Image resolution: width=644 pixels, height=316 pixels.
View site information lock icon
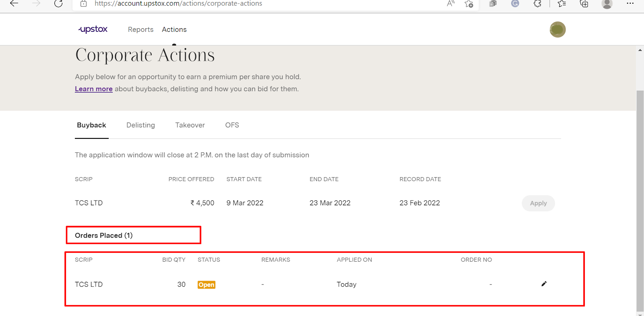[x=84, y=4]
